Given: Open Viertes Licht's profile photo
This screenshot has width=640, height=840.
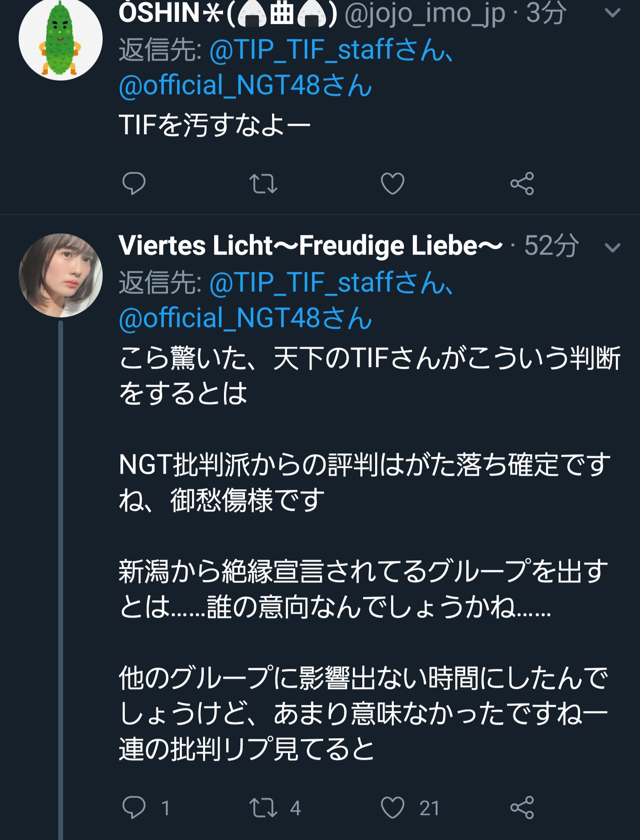Looking at the screenshot, I should 60,275.
